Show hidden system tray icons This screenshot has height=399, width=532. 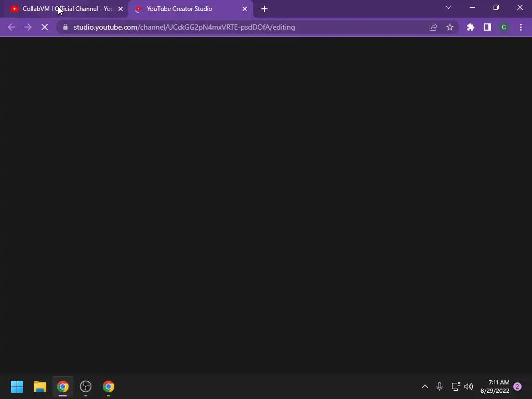click(425, 387)
